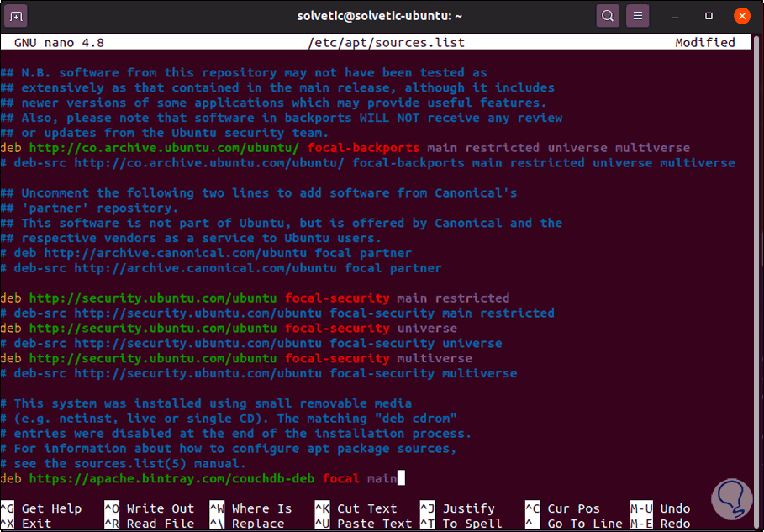
Task: Click the 'Also, please note that software' line
Action: [x=281, y=119]
